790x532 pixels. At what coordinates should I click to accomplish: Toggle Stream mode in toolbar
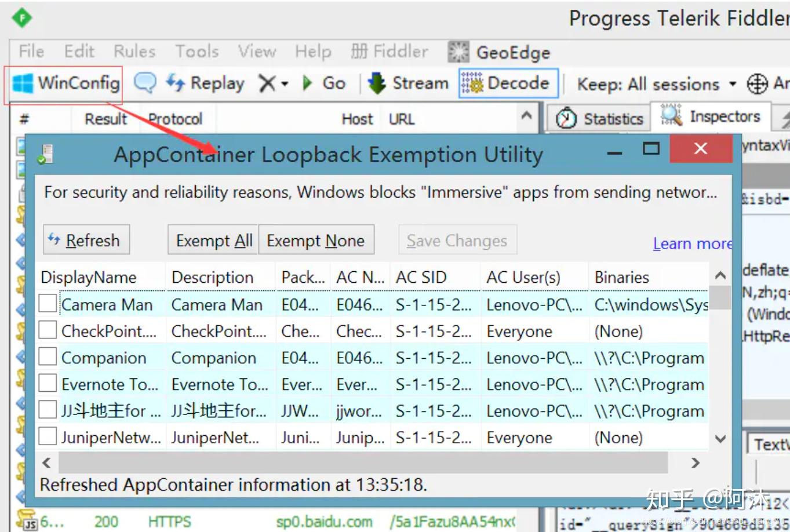(x=409, y=83)
